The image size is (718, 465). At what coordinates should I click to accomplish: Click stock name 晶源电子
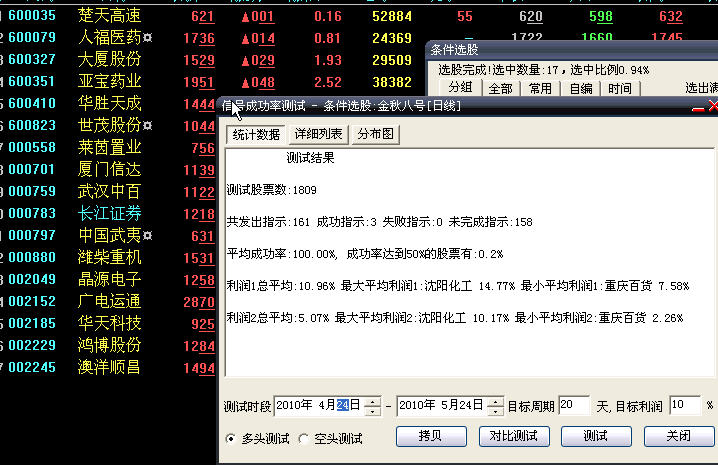pyautogui.click(x=109, y=279)
